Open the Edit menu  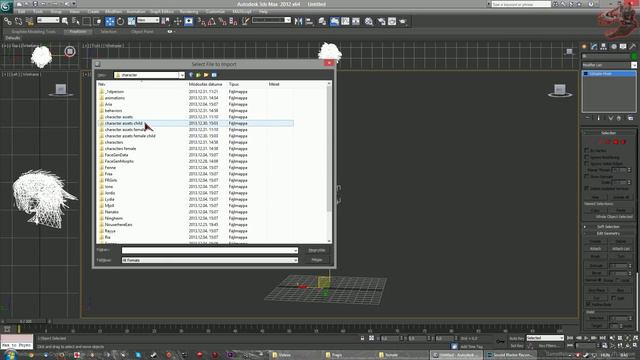(x=22, y=11)
